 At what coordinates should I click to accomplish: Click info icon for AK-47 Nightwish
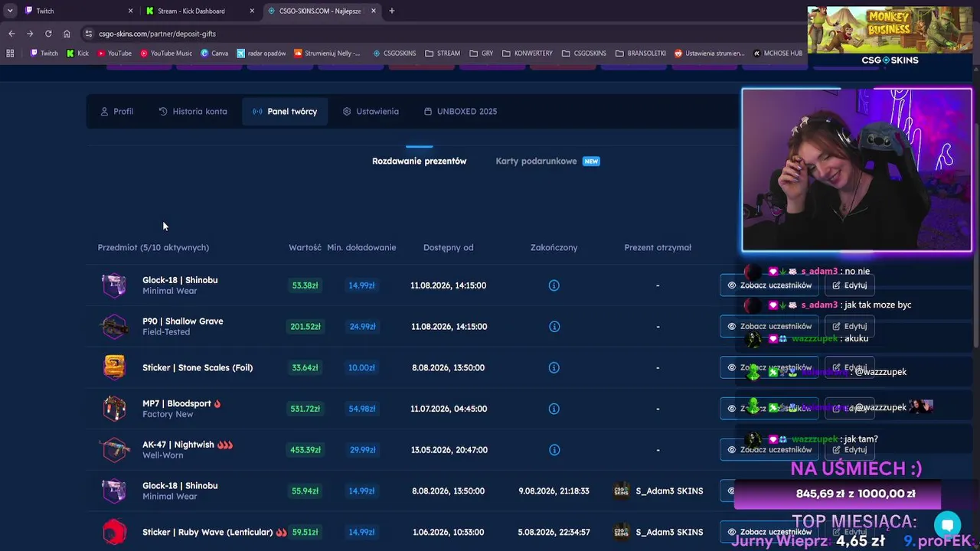[x=554, y=450]
